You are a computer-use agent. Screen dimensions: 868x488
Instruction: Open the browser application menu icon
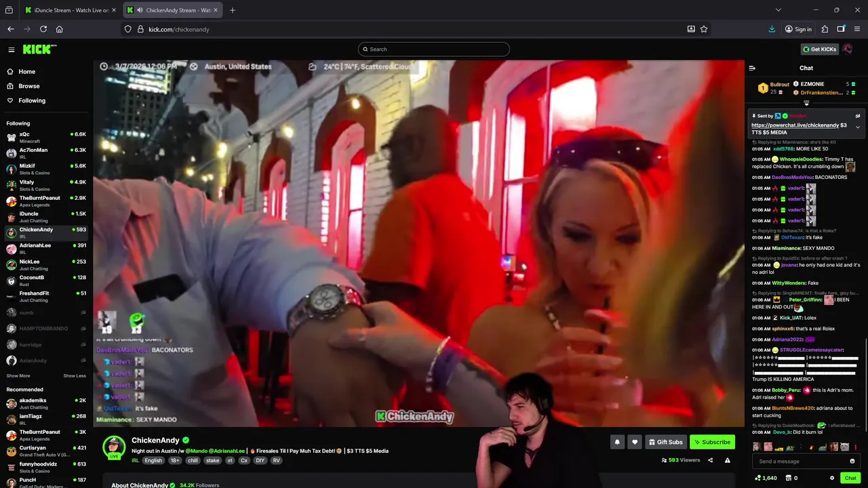point(857,29)
